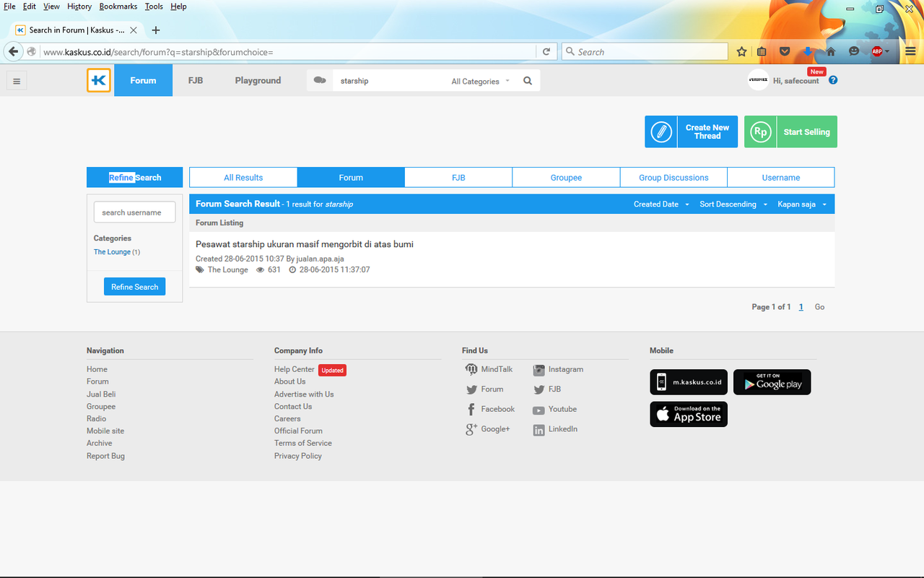
Task: Open the Created Date sort dropdown
Action: pos(661,204)
